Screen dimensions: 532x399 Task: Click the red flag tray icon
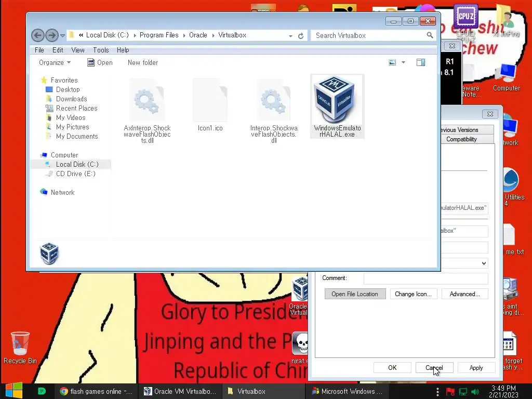tap(450, 392)
